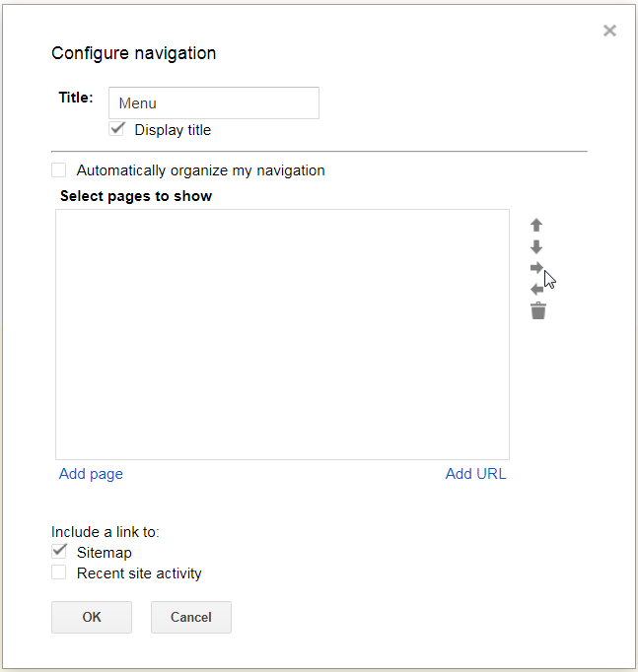Viewport: 638px width, 672px height.
Task: Confirm with the OK button
Action: click(x=92, y=617)
